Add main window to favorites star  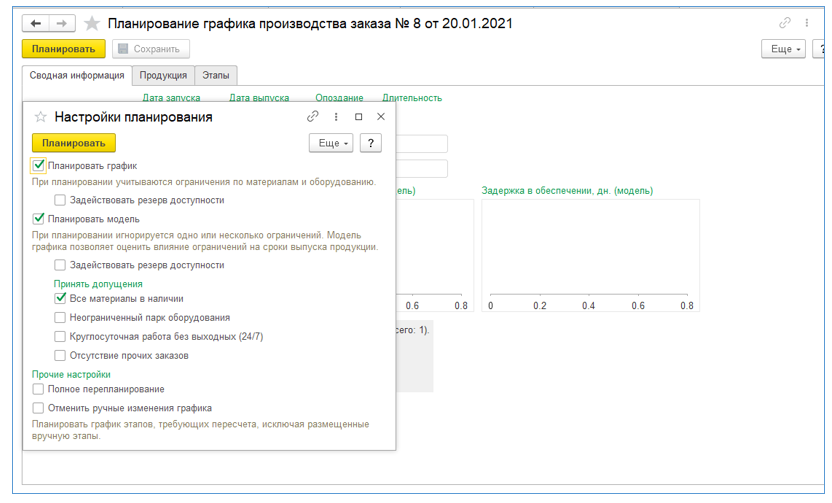pyautogui.click(x=92, y=23)
